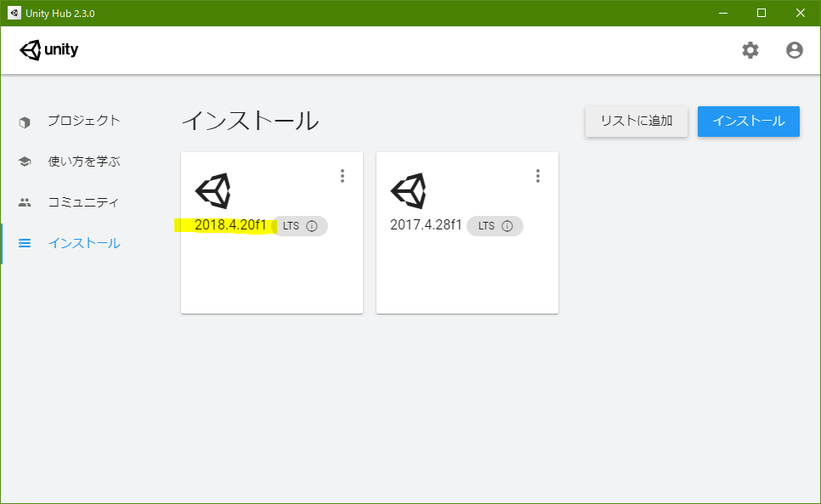This screenshot has width=821, height=504.
Task: Click the Unity logo in header
Action: coord(49,50)
